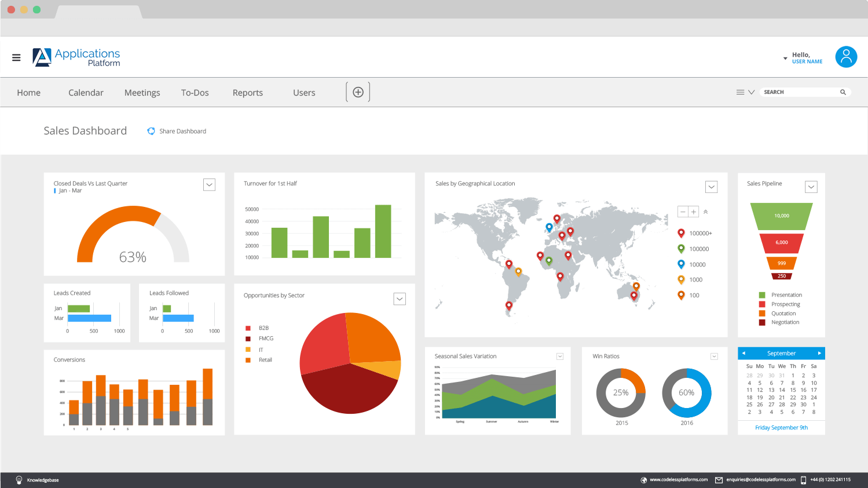Zoom in the map with plus button
The height and width of the screenshot is (488, 868).
pyautogui.click(x=694, y=212)
